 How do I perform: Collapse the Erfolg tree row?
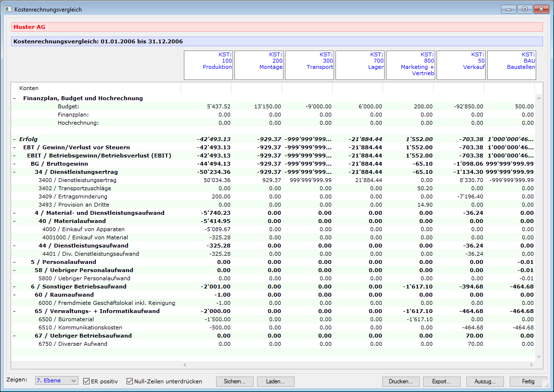14,139
